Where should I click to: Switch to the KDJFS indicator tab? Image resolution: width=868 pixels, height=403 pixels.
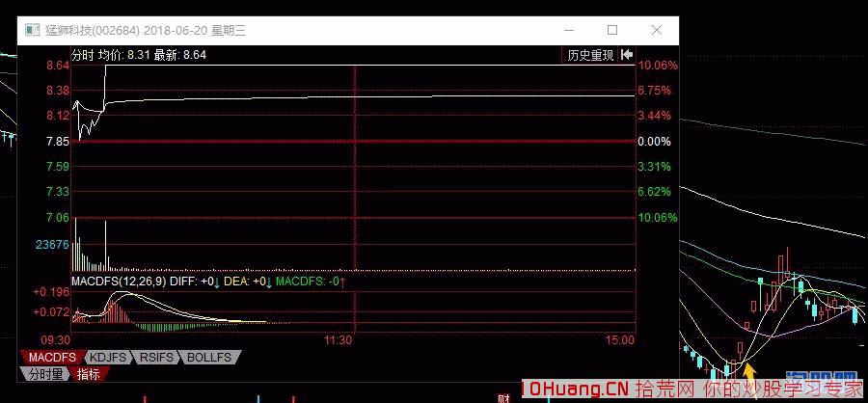pos(108,358)
